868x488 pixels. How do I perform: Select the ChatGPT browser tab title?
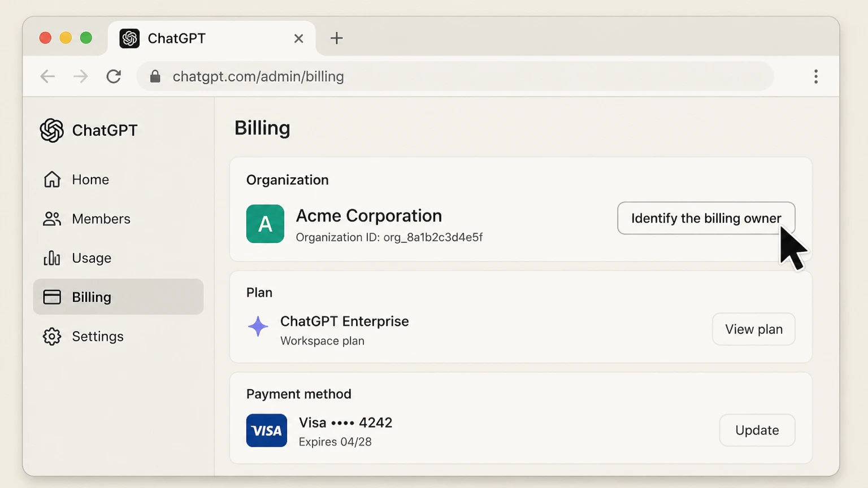point(177,38)
